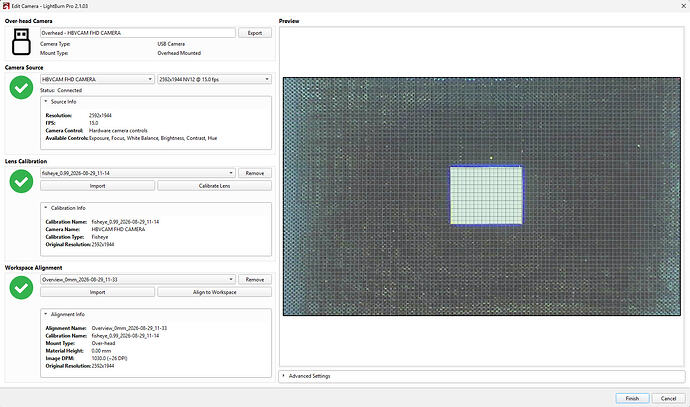Collapse the Alignment Info section
This screenshot has width=690, height=407.
point(45,314)
